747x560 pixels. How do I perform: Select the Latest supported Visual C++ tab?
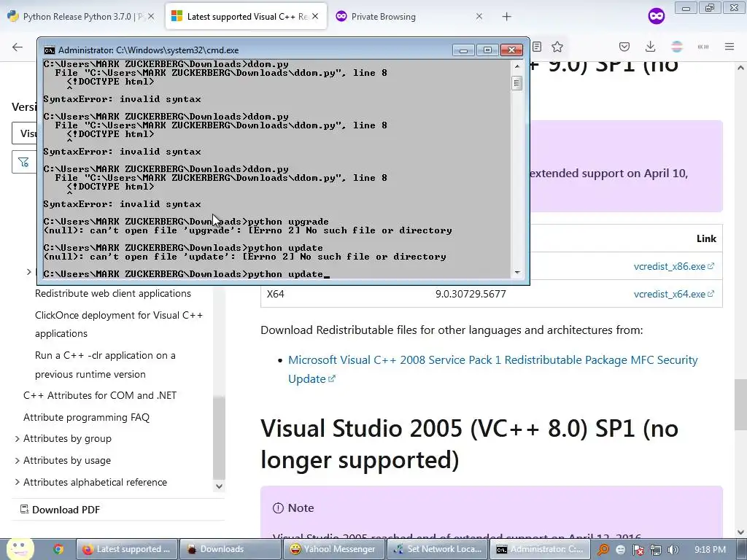[246, 16]
